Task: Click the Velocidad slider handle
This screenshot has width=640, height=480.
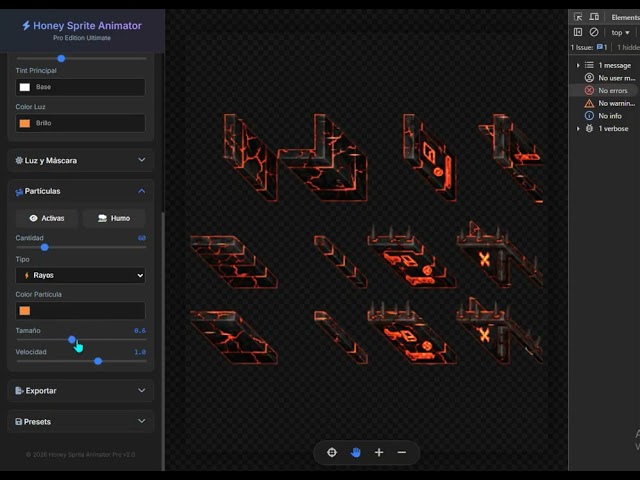Action: click(98, 361)
